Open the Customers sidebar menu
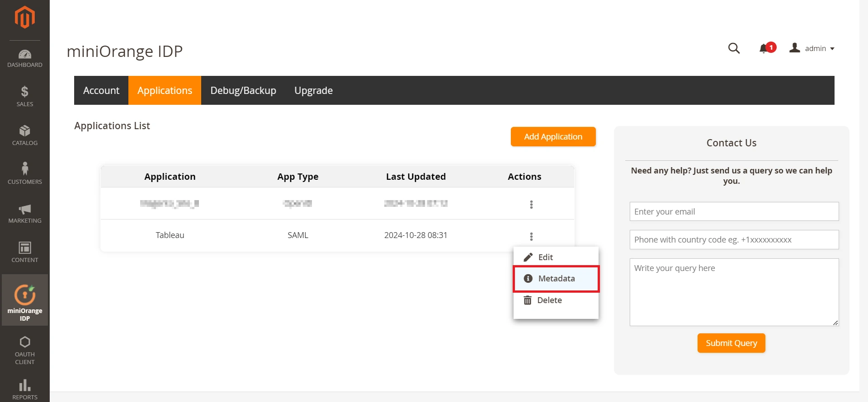The width and height of the screenshot is (868, 402). tap(25, 174)
